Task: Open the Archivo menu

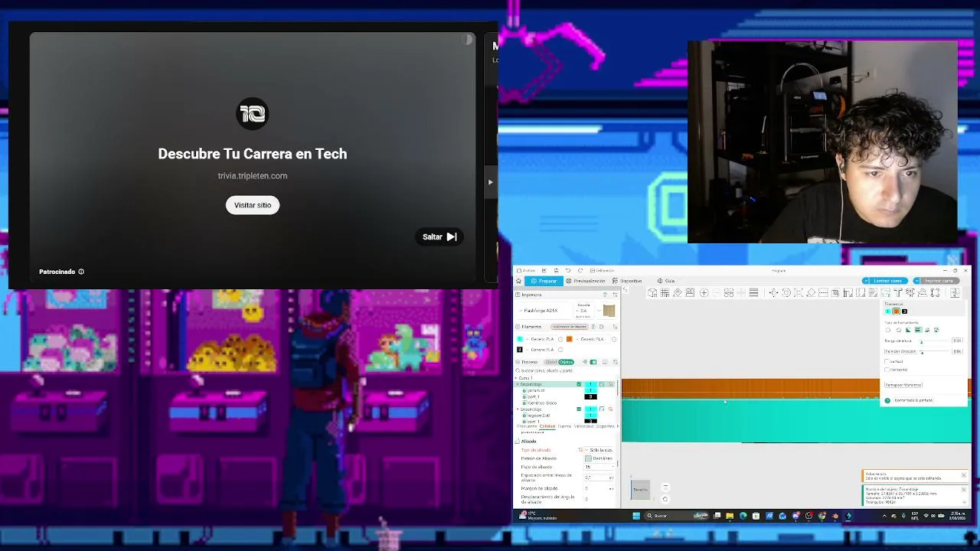Action: click(x=527, y=270)
